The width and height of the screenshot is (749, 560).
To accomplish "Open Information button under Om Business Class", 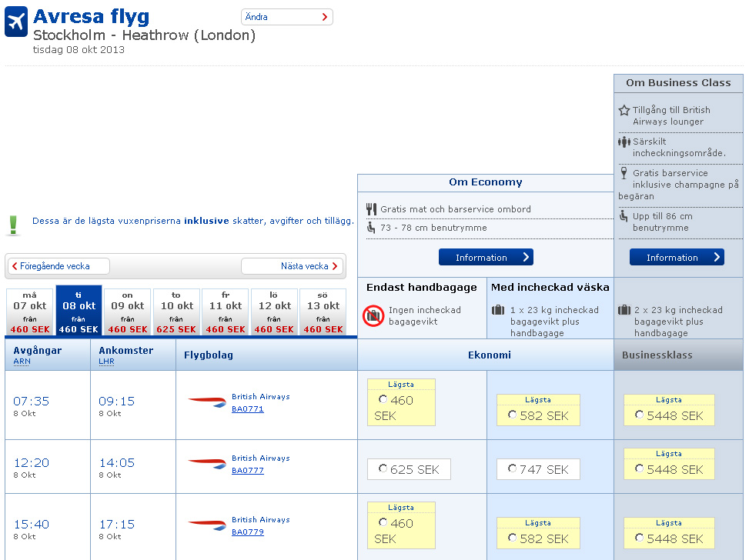I will pos(677,257).
